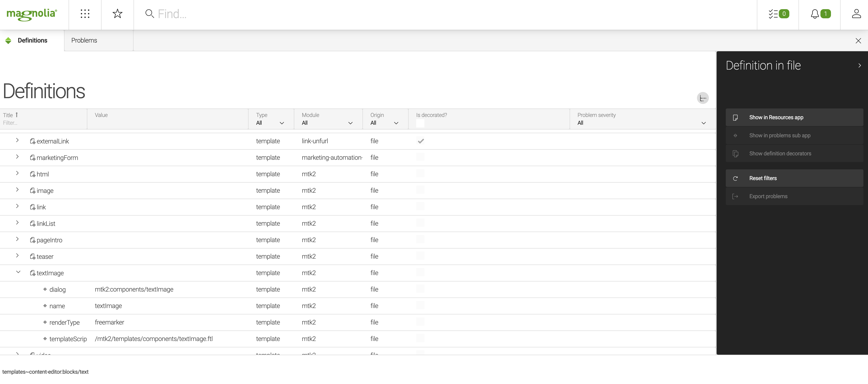Enable Show definition decorators
The width and height of the screenshot is (868, 384).
click(x=780, y=153)
